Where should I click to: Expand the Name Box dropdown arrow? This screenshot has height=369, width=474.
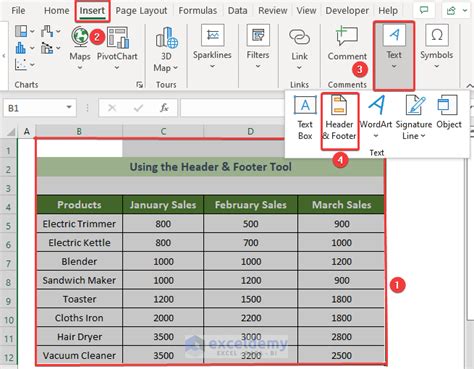point(69,107)
